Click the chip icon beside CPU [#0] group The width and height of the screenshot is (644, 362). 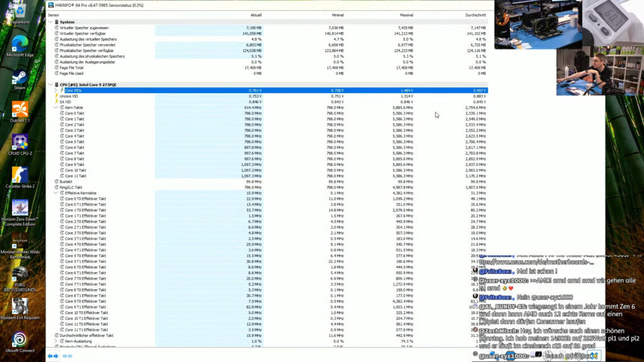57,85
